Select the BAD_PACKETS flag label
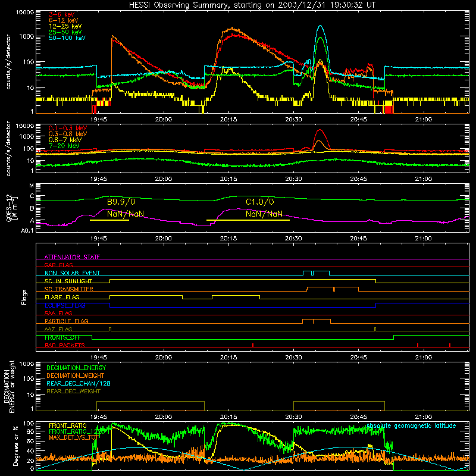 [65, 345]
